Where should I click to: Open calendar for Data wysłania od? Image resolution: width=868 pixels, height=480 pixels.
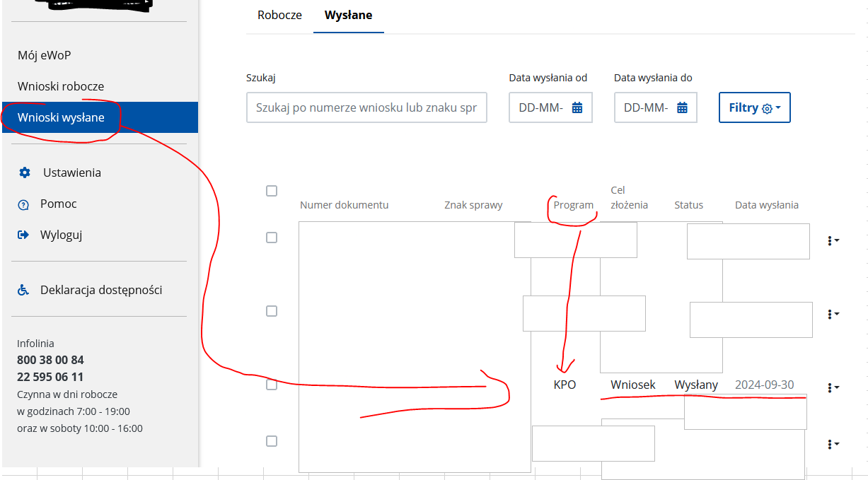point(577,107)
